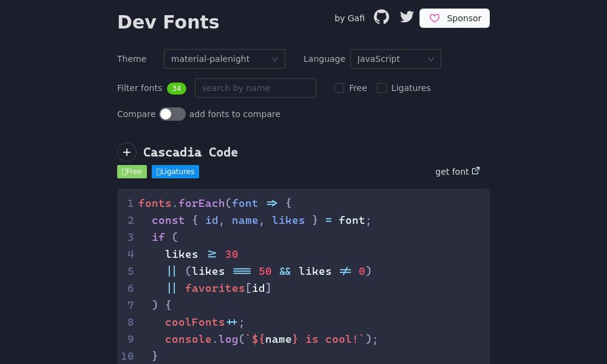Enable the Ligatures checkbox filter
Screen dimensions: 607x364
(x=382, y=88)
